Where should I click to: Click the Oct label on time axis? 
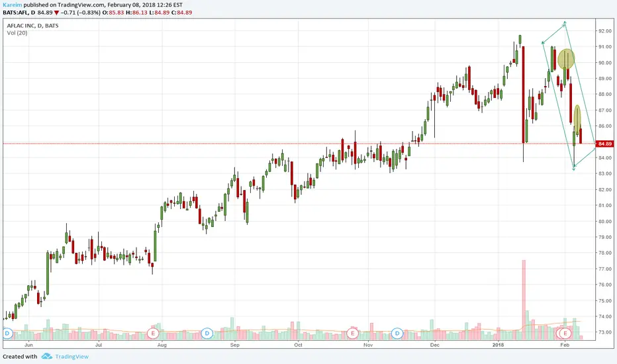[299, 345]
